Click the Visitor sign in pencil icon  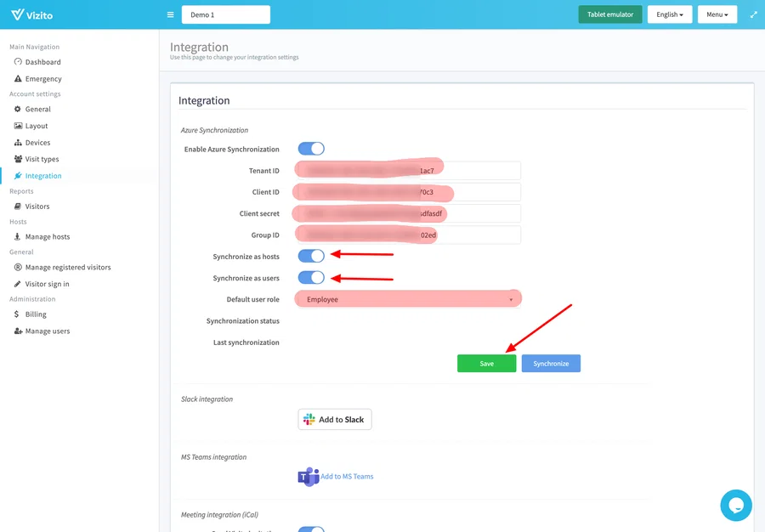tap(19, 283)
